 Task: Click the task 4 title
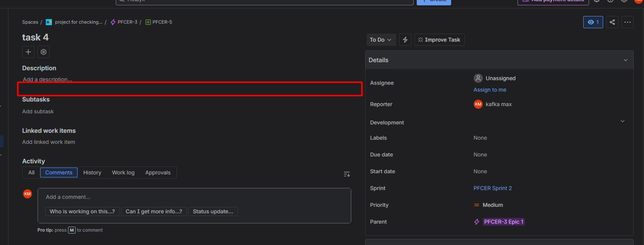pyautogui.click(x=36, y=37)
